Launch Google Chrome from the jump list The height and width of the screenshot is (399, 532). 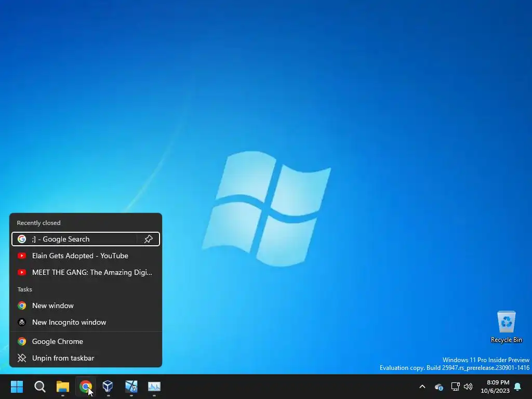[x=86, y=342]
